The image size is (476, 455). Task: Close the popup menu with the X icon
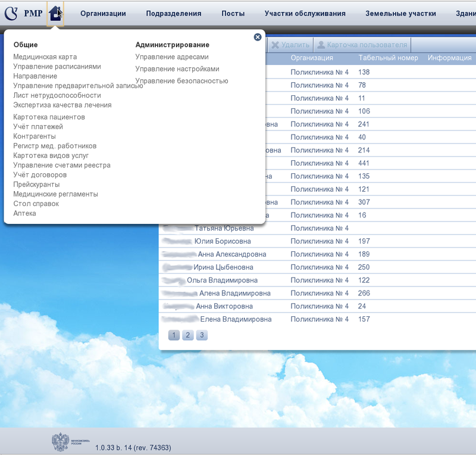(x=258, y=37)
